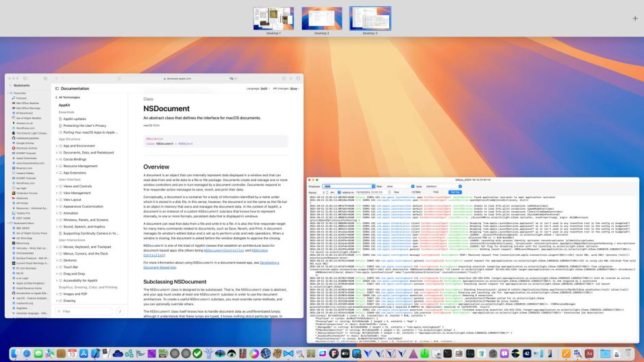Open the Pages pencil icon in Dock
The height and width of the screenshot is (362, 644).
click(x=566, y=353)
